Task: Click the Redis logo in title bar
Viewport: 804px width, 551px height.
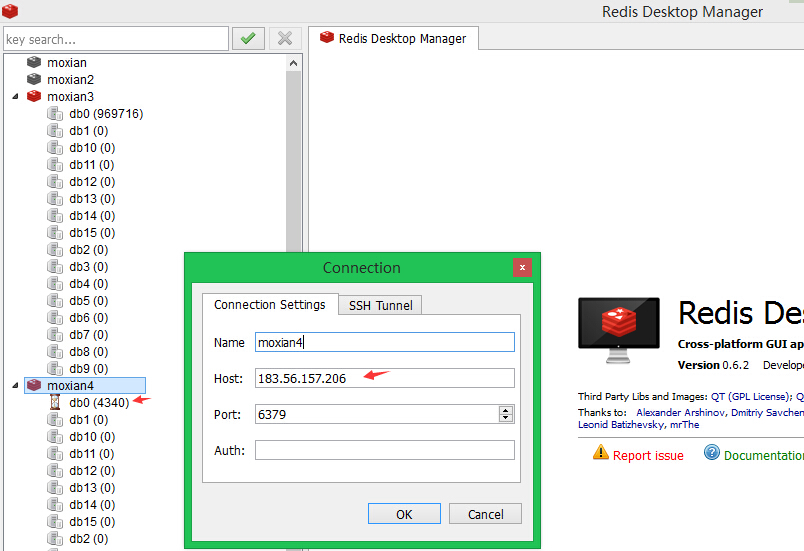Action: click(x=10, y=10)
